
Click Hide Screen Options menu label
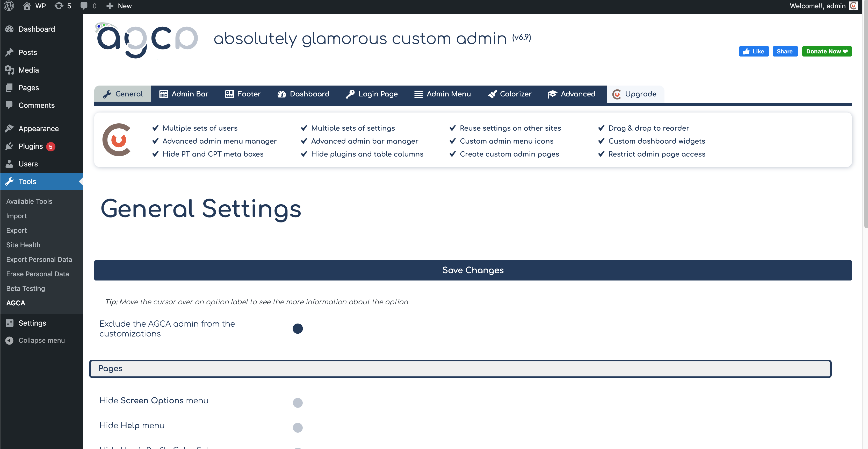(x=154, y=401)
